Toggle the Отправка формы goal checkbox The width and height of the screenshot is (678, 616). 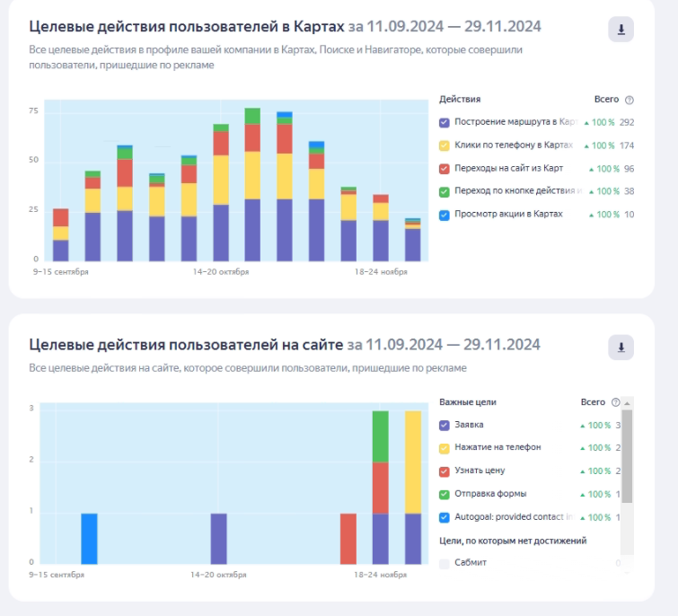(x=445, y=494)
